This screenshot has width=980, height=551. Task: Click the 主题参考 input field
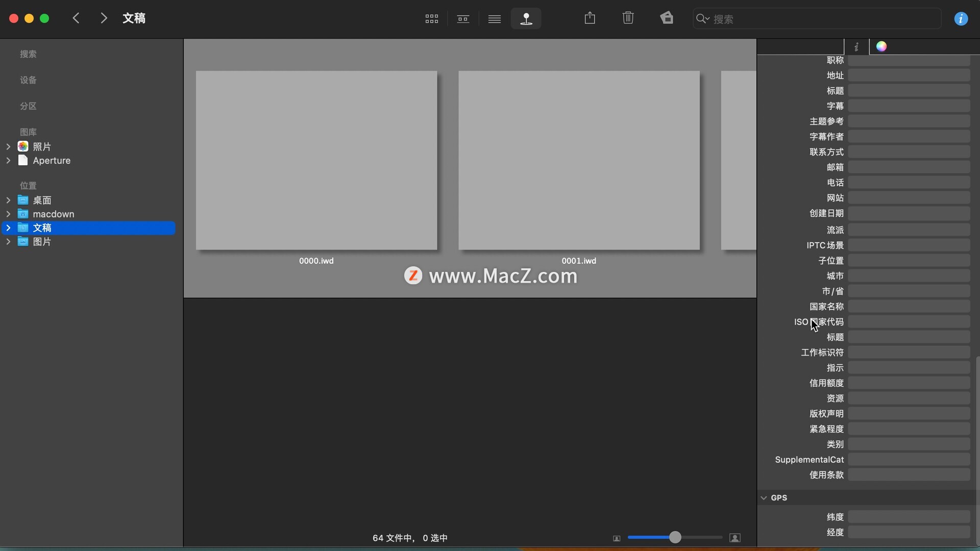click(909, 121)
